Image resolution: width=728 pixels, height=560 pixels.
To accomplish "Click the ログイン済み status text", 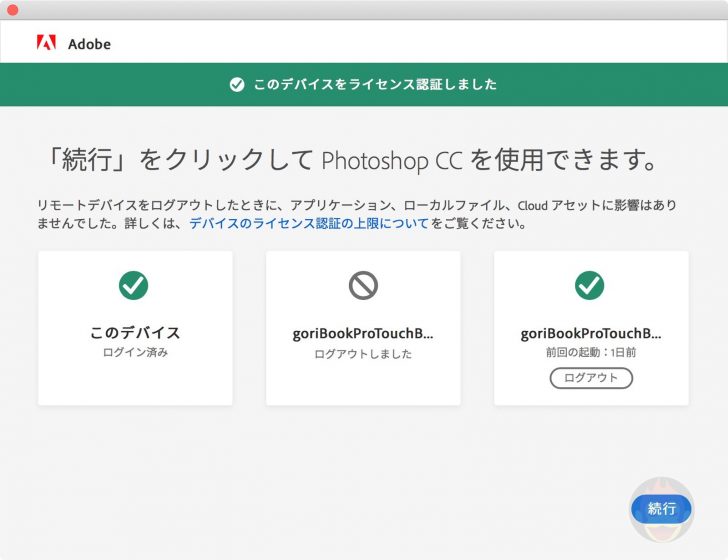I will click(x=135, y=353).
